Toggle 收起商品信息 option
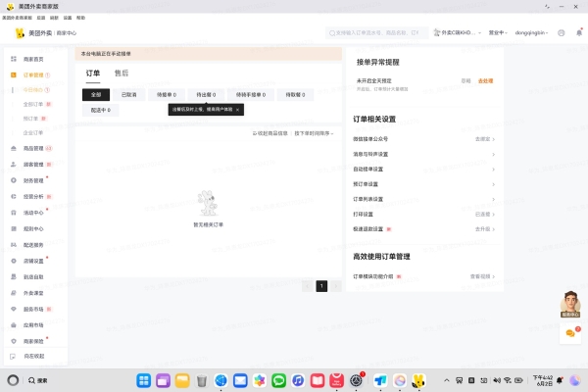 pos(270,133)
